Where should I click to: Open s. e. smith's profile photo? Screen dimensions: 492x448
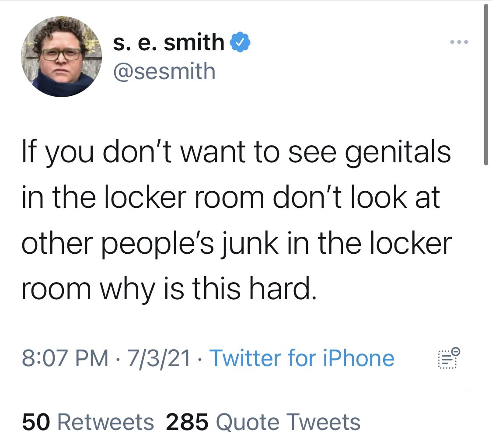click(x=61, y=56)
